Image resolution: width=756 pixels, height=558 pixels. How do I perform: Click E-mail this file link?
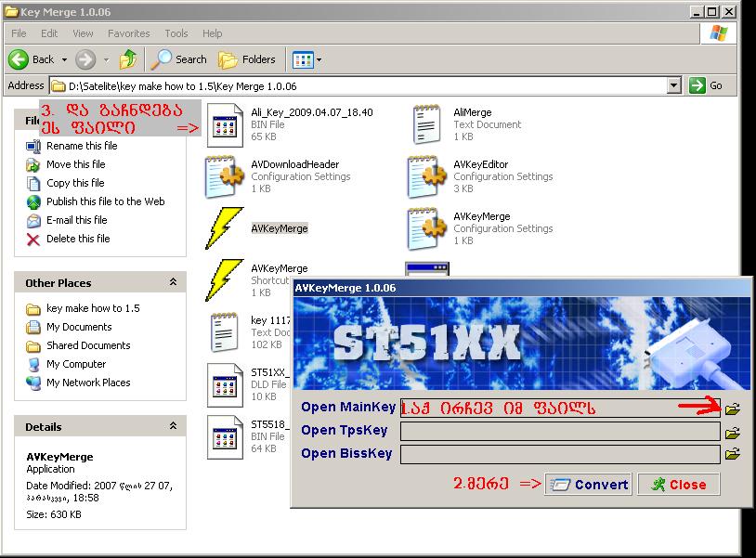pyautogui.click(x=77, y=220)
